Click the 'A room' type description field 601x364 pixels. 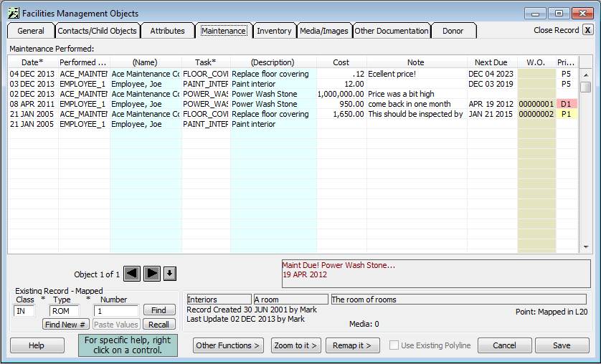click(291, 300)
